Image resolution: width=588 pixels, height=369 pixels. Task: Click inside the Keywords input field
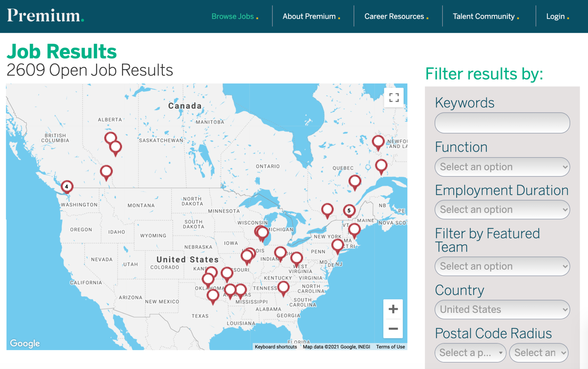(502, 123)
